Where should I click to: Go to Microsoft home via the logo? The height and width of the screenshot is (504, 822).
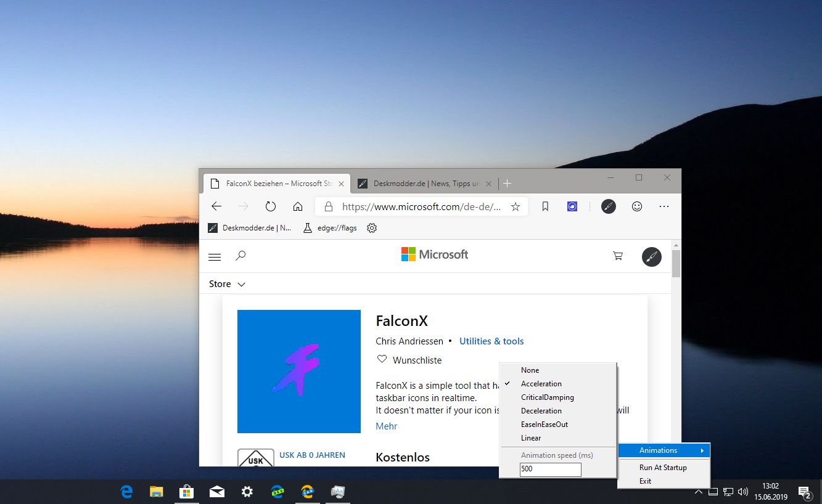pyautogui.click(x=435, y=254)
